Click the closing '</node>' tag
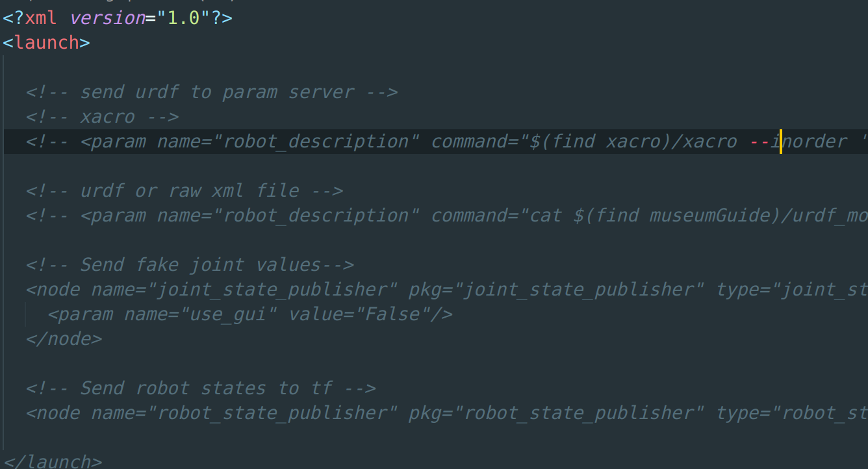The image size is (868, 469). [64, 339]
